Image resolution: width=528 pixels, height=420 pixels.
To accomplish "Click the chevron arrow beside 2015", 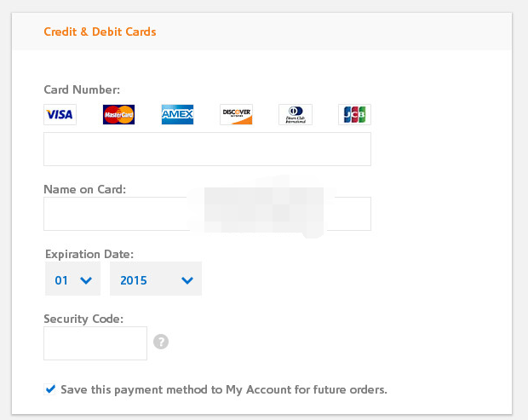I will (x=187, y=280).
